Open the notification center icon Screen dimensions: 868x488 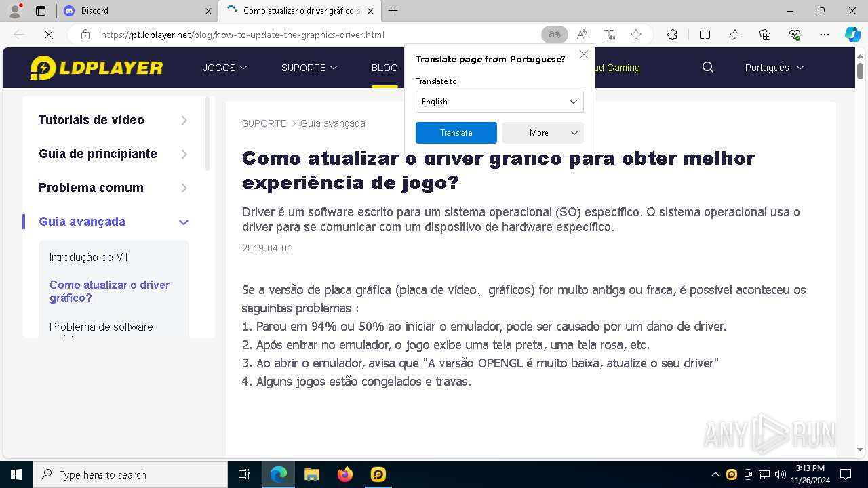coord(846,474)
